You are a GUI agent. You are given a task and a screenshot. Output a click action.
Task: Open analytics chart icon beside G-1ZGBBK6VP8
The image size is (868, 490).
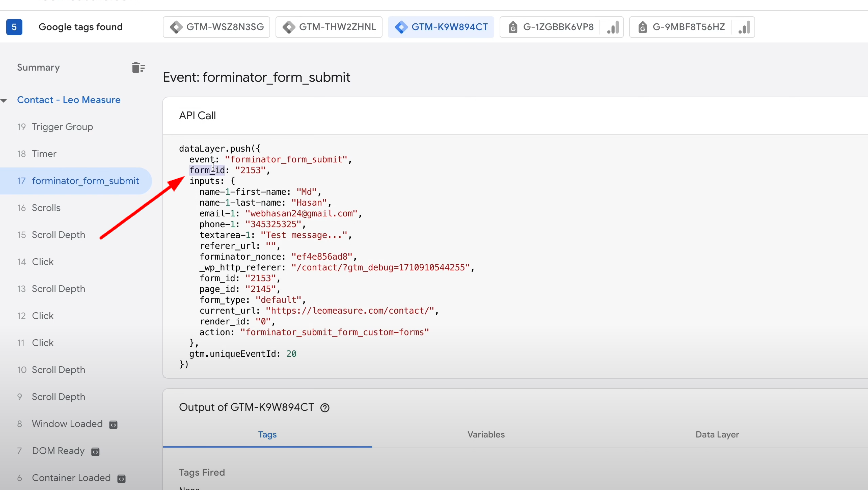613,27
